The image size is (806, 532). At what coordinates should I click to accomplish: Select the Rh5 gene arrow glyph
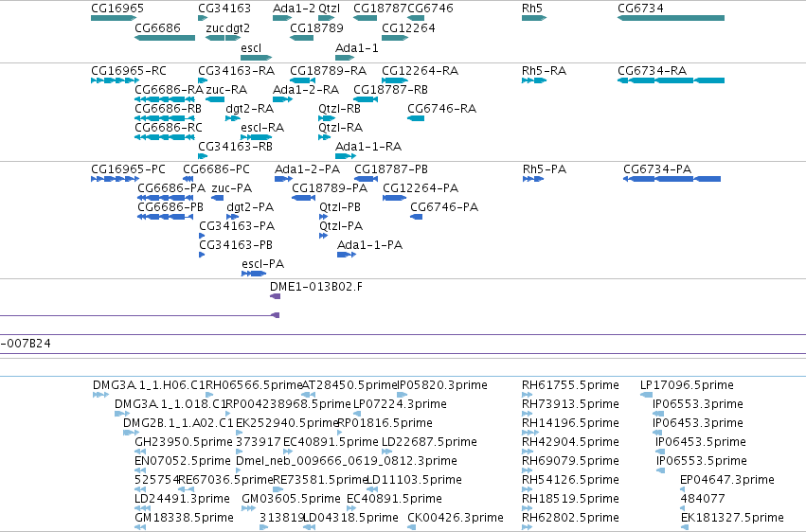tap(534, 18)
